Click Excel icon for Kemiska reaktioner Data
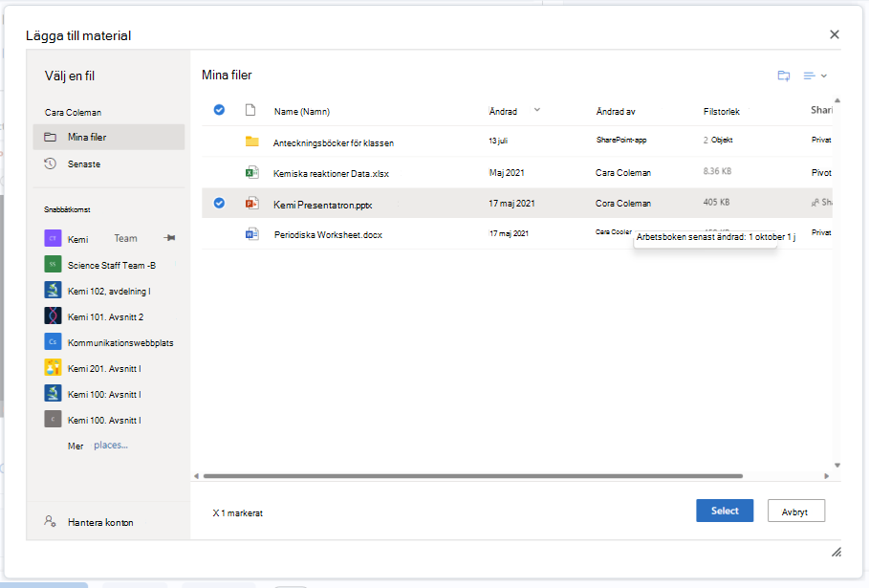The height and width of the screenshot is (588, 869). point(252,172)
